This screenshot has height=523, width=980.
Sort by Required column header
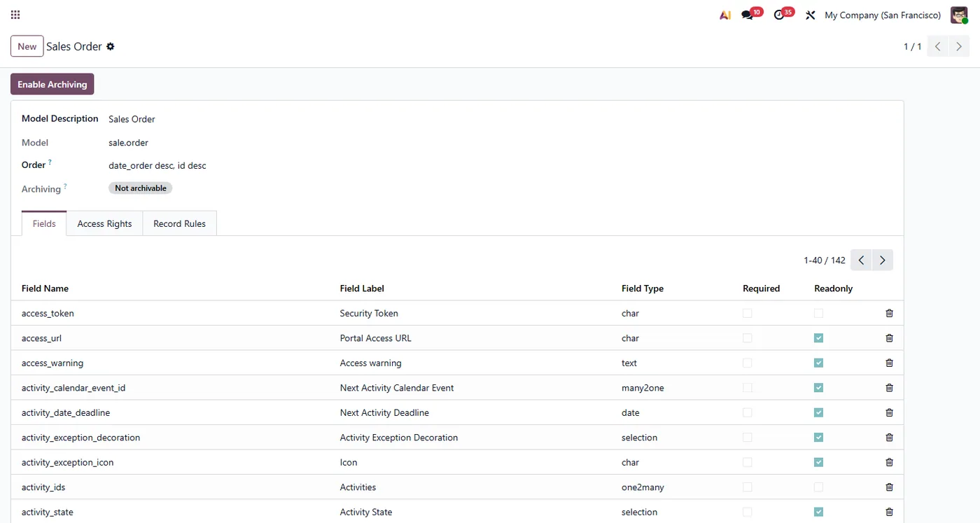pyautogui.click(x=761, y=288)
